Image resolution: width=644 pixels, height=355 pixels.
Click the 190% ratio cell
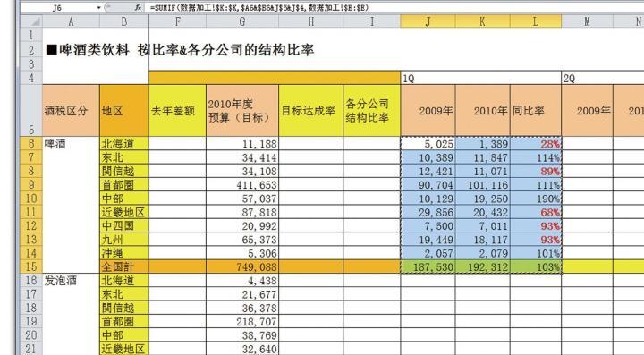coord(536,199)
